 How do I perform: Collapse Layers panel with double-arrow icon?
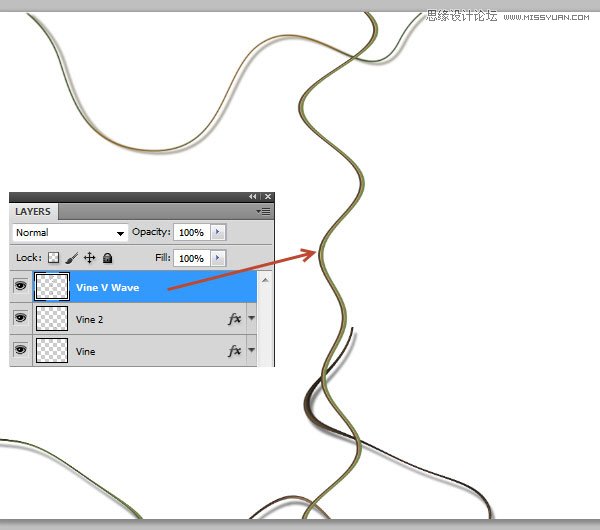(253, 197)
